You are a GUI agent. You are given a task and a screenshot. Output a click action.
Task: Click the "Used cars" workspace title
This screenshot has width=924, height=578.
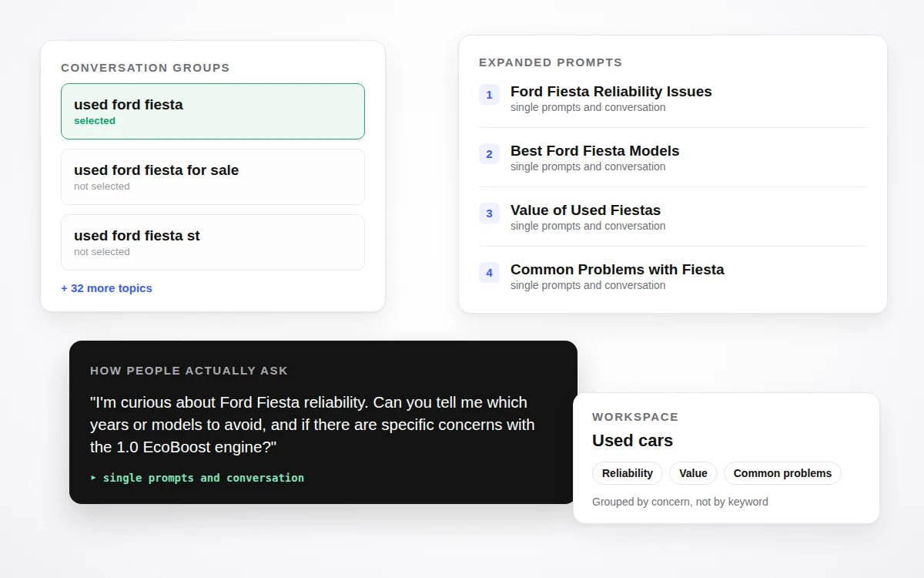click(x=632, y=441)
